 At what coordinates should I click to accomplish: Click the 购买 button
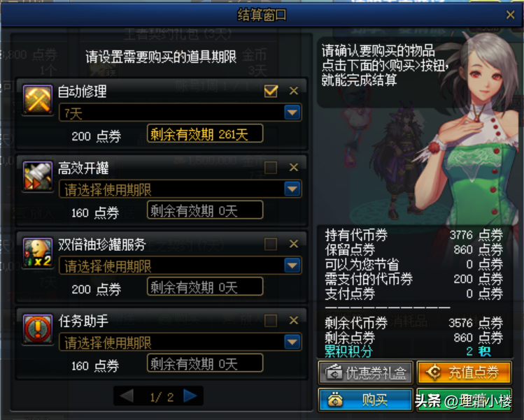(x=366, y=400)
